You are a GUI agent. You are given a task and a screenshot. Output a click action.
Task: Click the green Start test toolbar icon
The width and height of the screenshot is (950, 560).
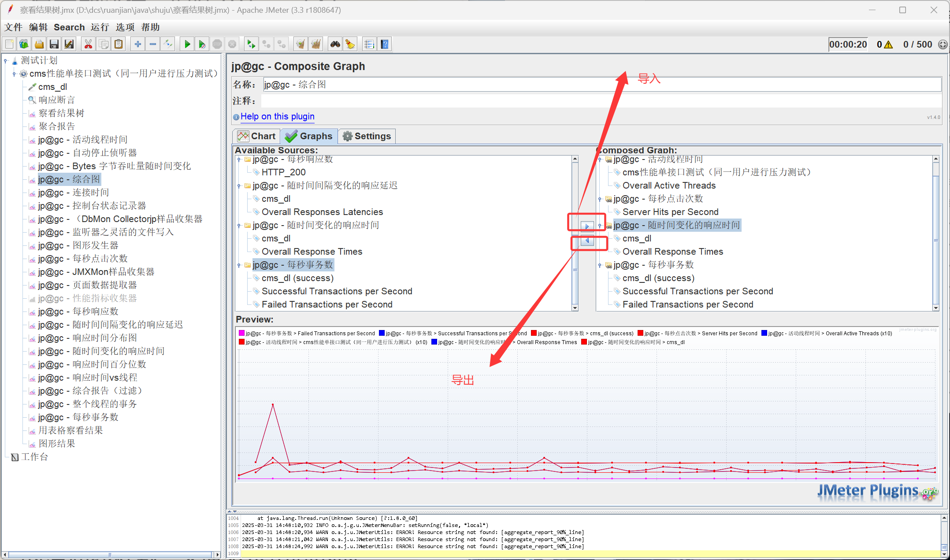pos(187,44)
